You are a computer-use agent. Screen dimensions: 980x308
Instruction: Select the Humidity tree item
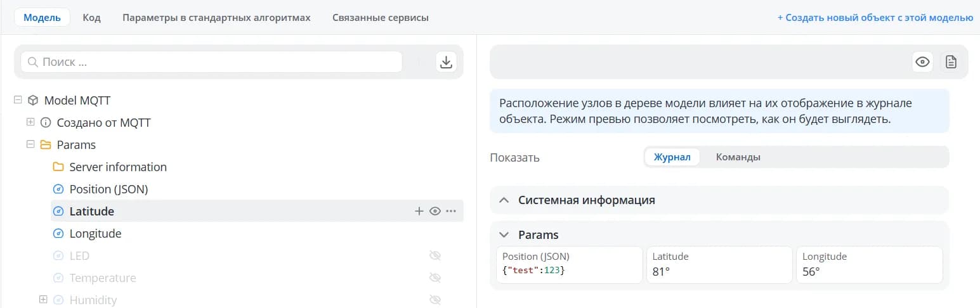pyautogui.click(x=93, y=300)
